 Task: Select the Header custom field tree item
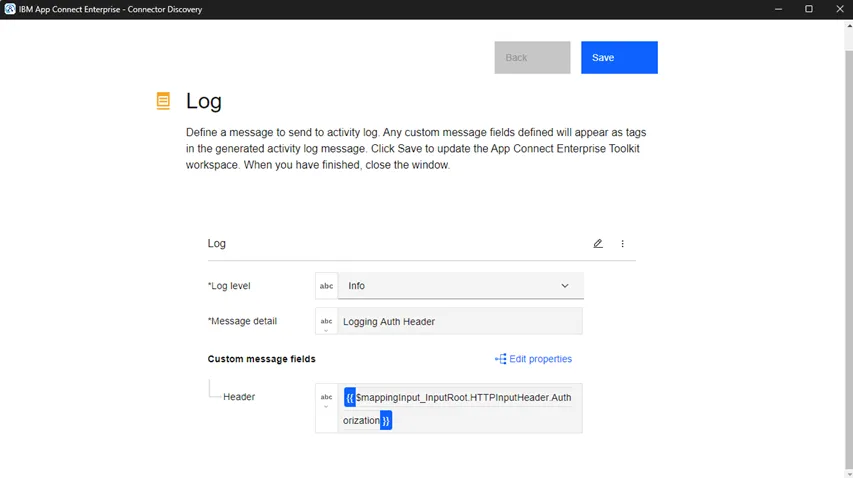pyautogui.click(x=239, y=397)
